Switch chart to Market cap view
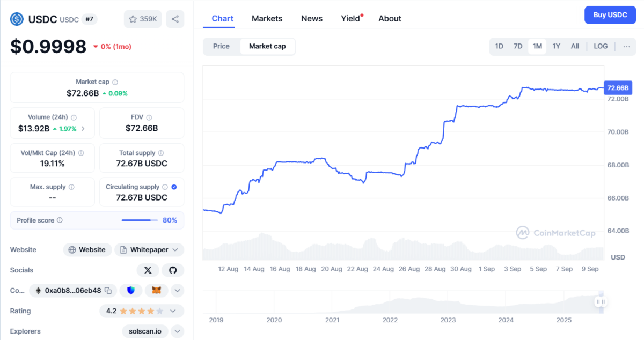This screenshot has width=644, height=340. click(267, 46)
